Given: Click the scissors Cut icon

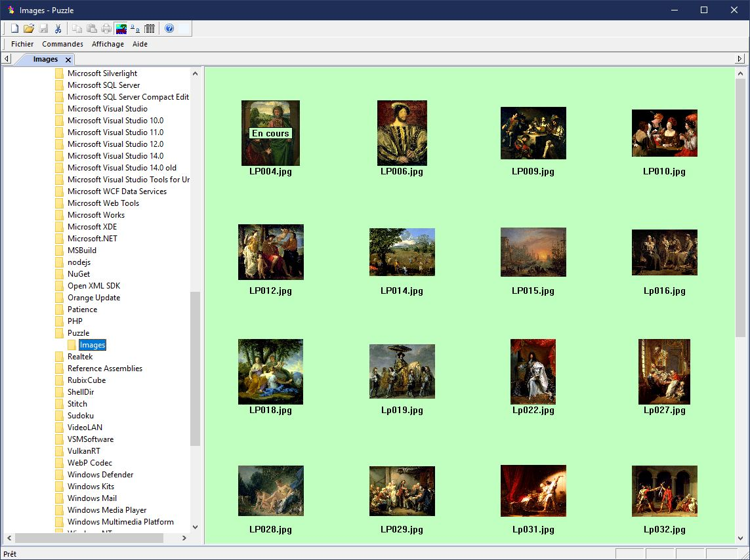Looking at the screenshot, I should click(58, 28).
